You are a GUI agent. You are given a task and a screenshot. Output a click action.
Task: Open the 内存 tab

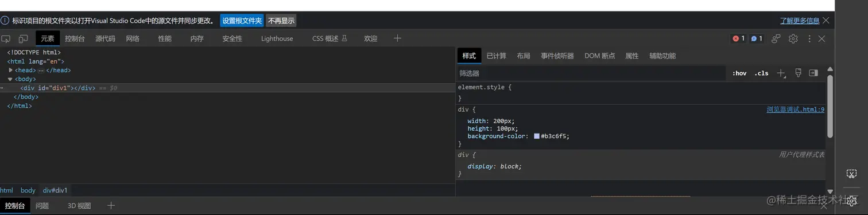click(197, 38)
